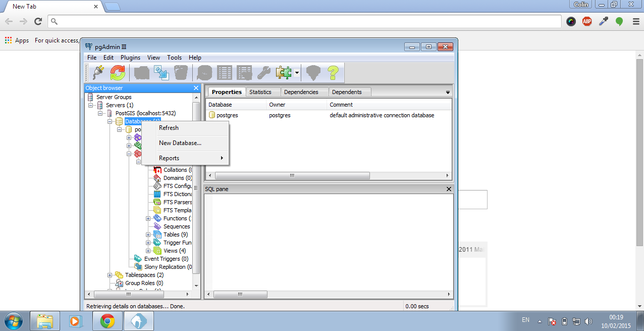Close the SQL pane
The image size is (644, 331).
[449, 189]
